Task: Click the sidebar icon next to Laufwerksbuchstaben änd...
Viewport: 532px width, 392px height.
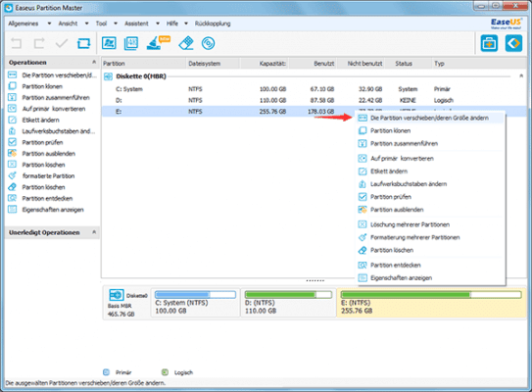Action: pyautogui.click(x=12, y=131)
